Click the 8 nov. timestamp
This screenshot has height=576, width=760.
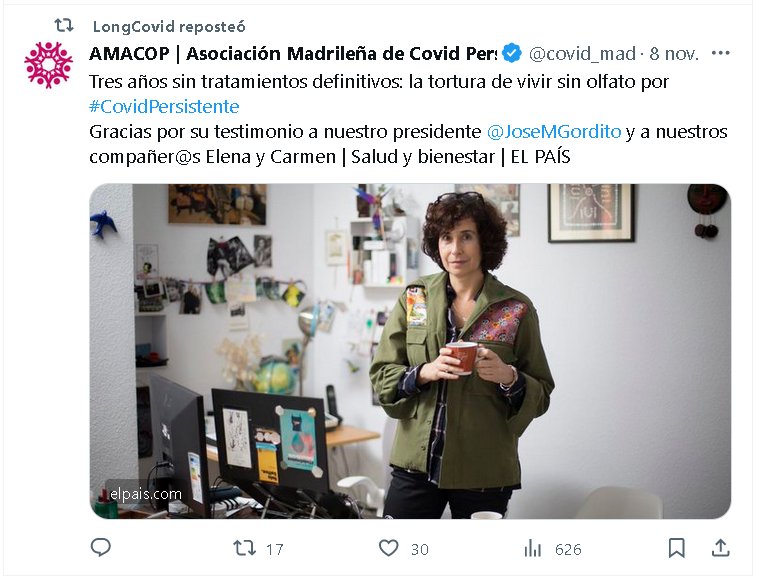coord(674,53)
